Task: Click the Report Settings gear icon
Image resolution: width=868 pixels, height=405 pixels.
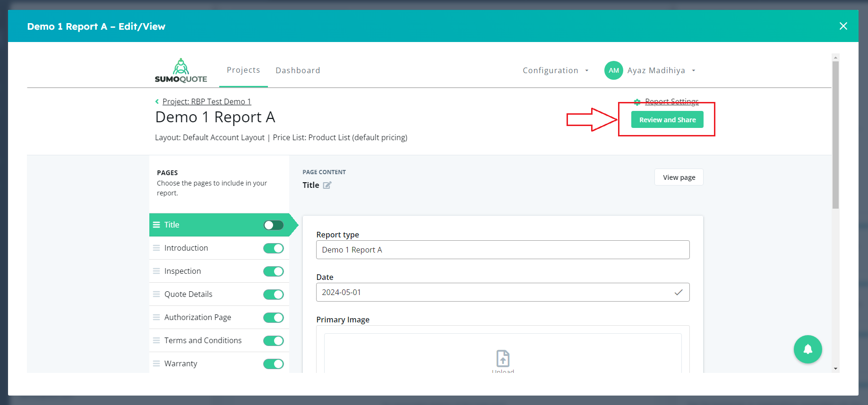Action: pos(637,102)
